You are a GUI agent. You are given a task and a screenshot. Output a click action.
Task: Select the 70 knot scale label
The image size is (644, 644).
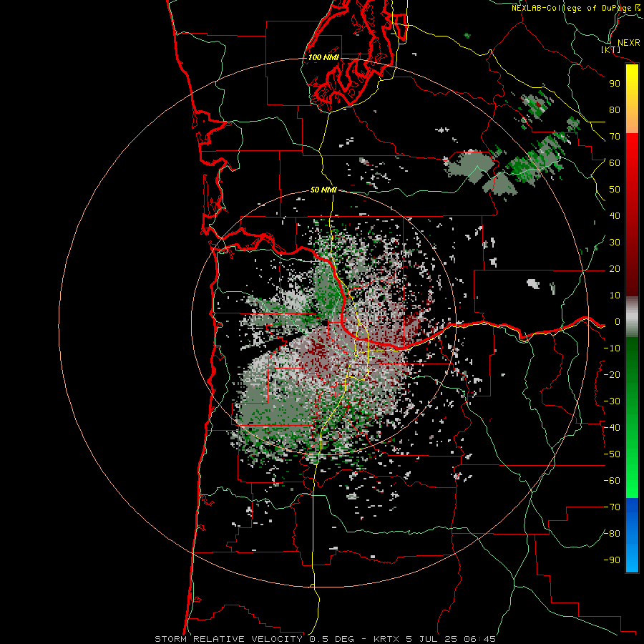[615, 137]
